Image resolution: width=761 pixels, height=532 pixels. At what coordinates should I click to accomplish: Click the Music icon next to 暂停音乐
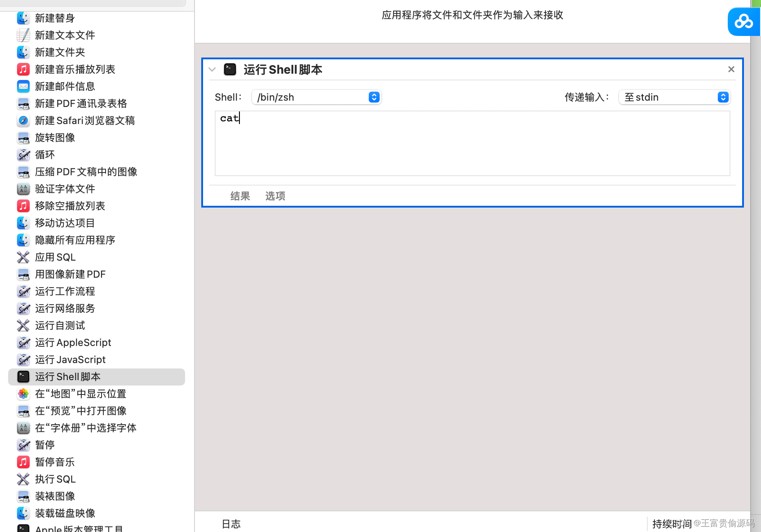pyautogui.click(x=23, y=462)
